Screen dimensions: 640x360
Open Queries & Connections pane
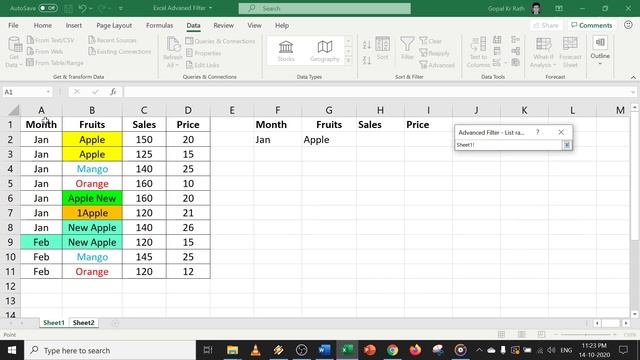point(220,41)
